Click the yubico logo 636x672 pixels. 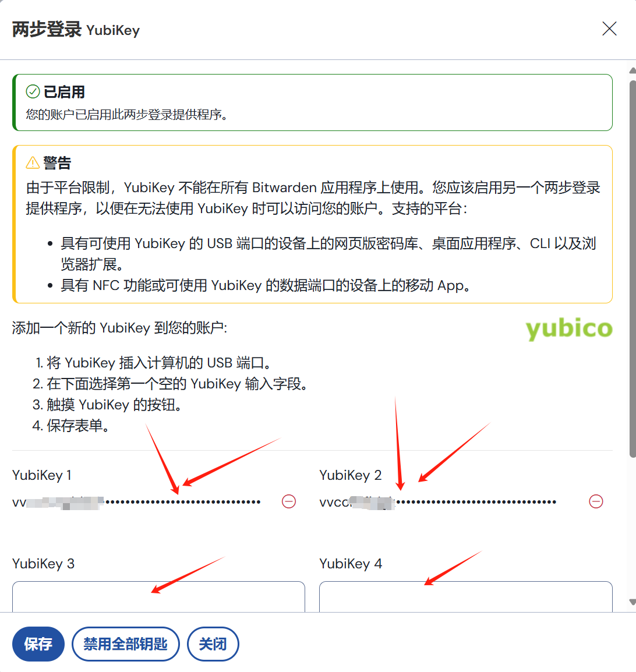tap(569, 328)
